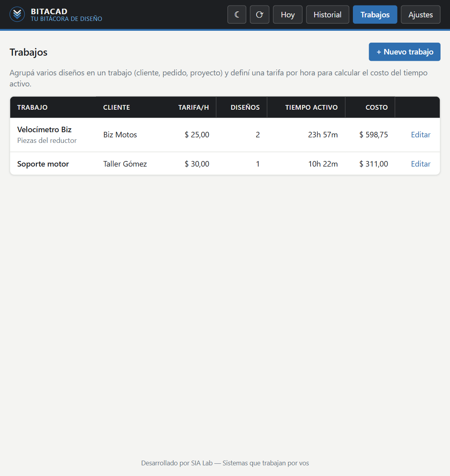Click the $ 25,00 hourly rate
Image resolution: width=450 pixels, height=476 pixels.
tap(197, 135)
